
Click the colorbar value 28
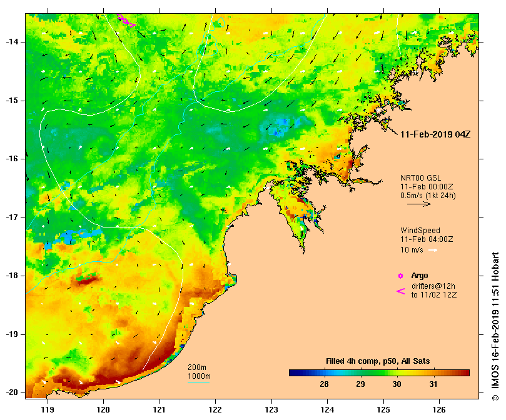point(324,384)
